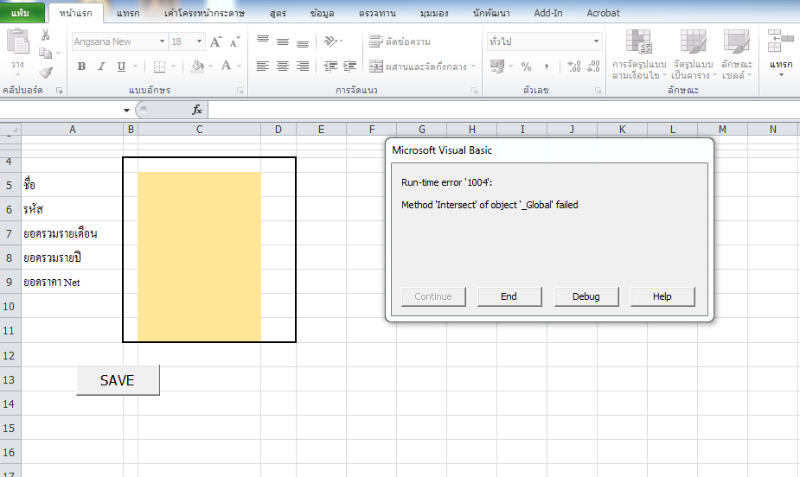Toggle Bold formatting

click(82, 66)
